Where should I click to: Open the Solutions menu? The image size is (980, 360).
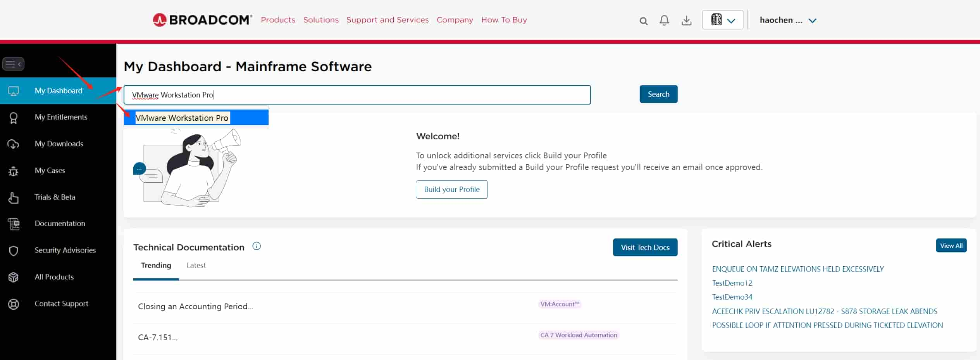tap(321, 20)
